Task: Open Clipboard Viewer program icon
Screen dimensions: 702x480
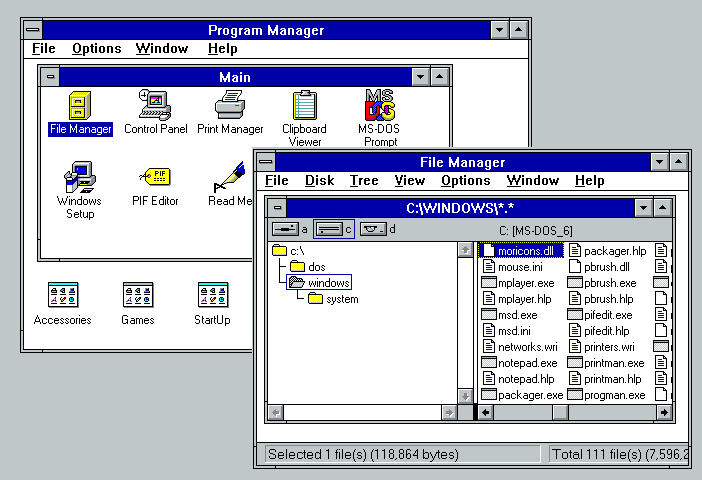Action: (305, 107)
